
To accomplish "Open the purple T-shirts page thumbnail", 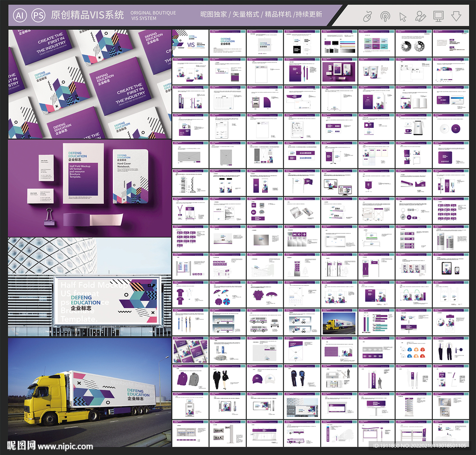I will tap(190, 294).
